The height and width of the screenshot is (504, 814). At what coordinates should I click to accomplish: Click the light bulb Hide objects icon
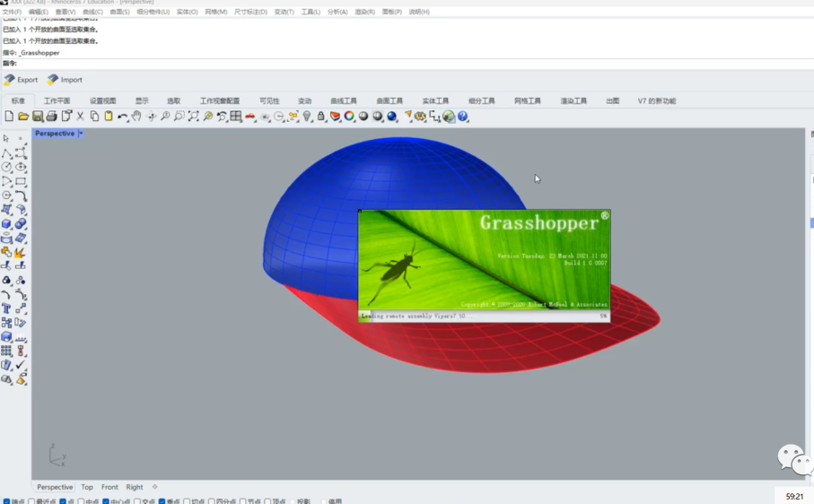(x=307, y=117)
